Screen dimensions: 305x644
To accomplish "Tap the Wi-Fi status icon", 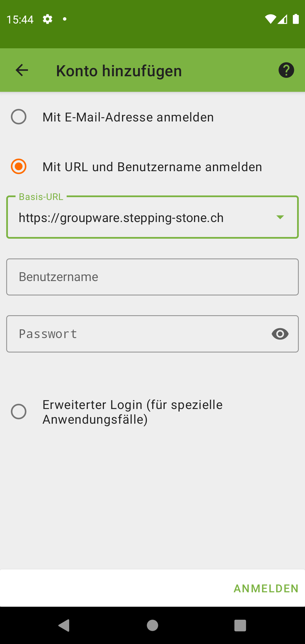I will [270, 19].
